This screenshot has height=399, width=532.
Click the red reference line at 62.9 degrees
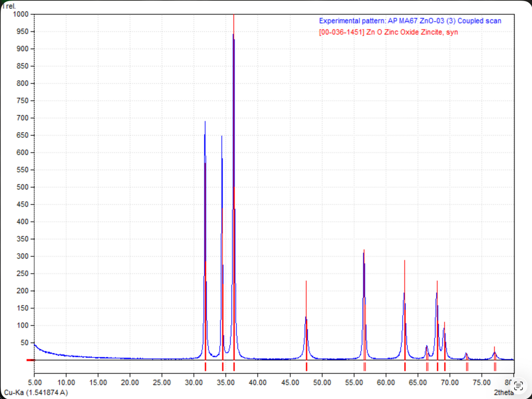click(x=405, y=309)
